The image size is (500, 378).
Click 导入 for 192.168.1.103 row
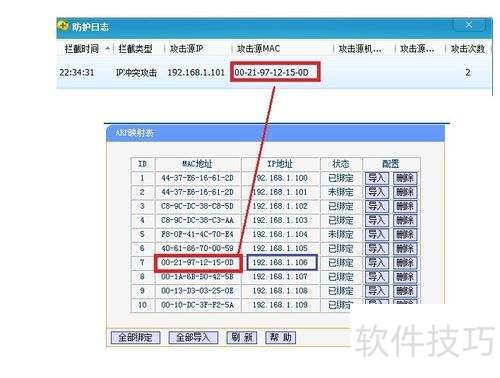point(377,220)
